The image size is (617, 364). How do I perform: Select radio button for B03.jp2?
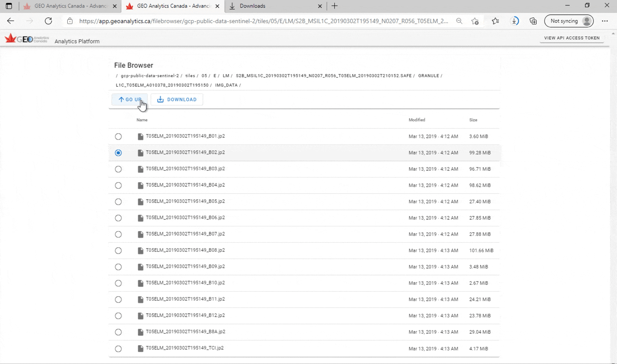(x=118, y=169)
